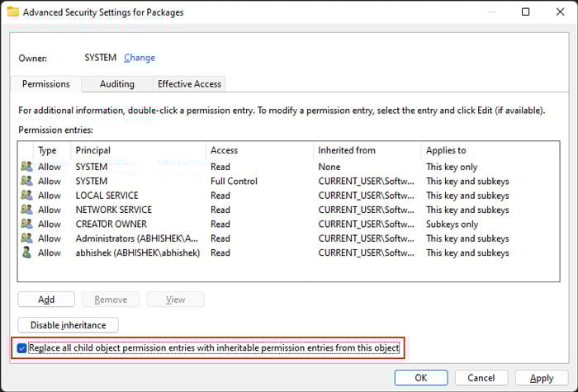
Task: Uncheck Replace all child object permission entries
Action: click(21, 348)
